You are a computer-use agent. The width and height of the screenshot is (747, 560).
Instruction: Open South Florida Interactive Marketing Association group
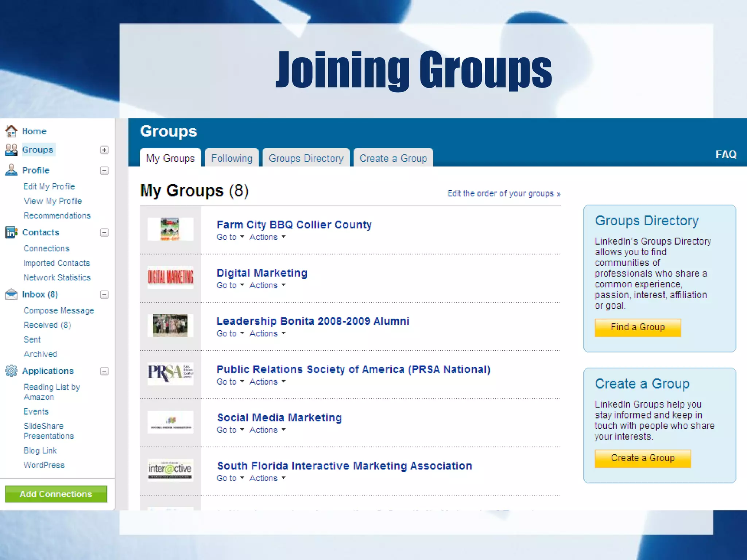pyautogui.click(x=345, y=466)
